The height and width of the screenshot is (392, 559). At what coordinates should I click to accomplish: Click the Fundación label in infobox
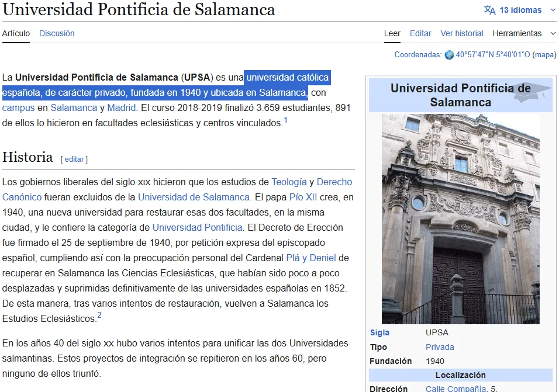[x=391, y=362]
